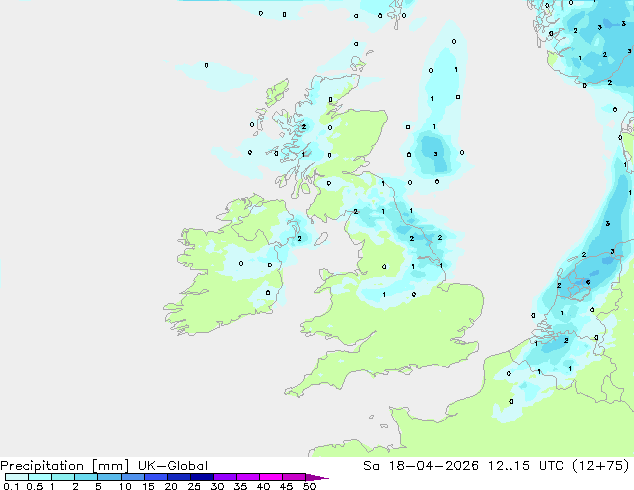Select the 5–10 mm legend color box

click(109, 477)
